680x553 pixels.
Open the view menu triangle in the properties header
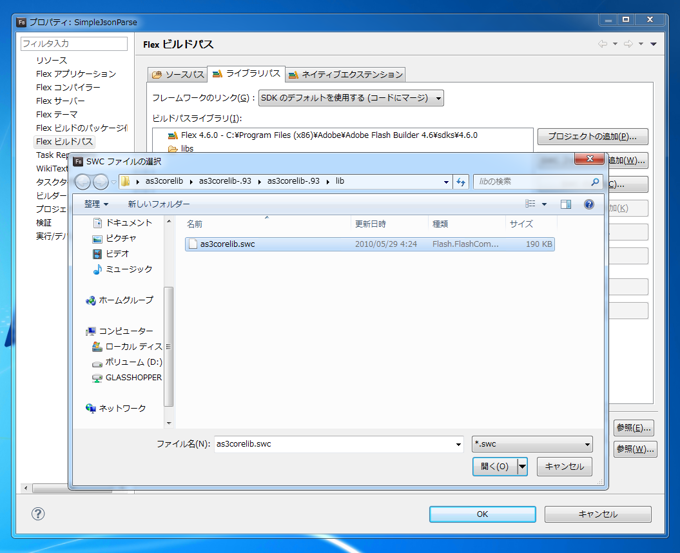(x=654, y=44)
